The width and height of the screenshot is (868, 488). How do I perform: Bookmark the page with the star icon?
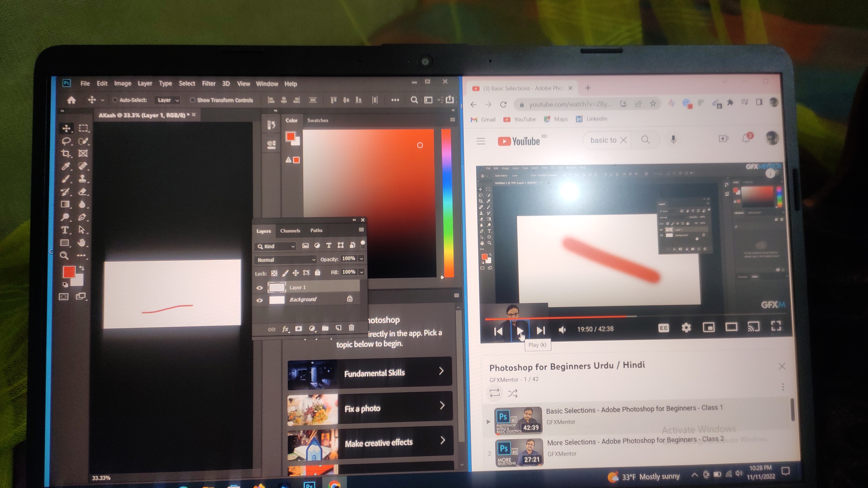point(653,104)
